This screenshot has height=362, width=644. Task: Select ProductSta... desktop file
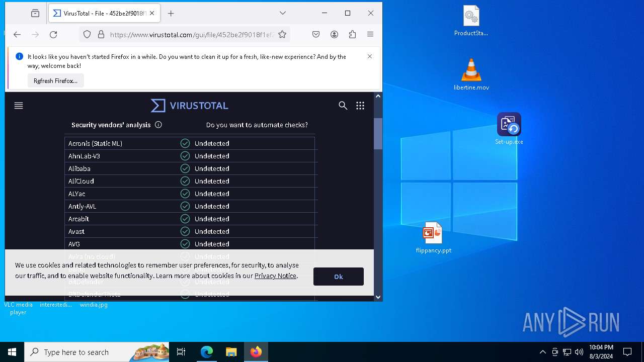471,21
